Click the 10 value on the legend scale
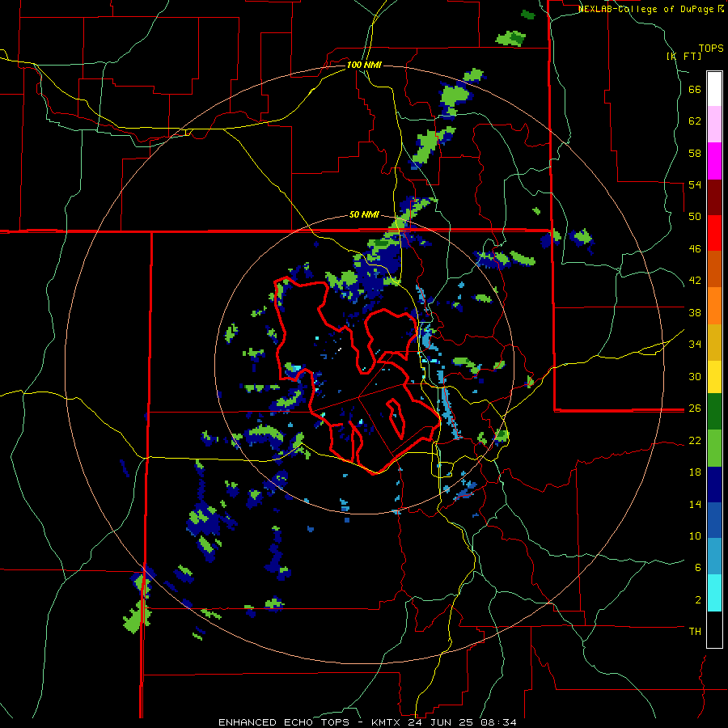 (695, 535)
